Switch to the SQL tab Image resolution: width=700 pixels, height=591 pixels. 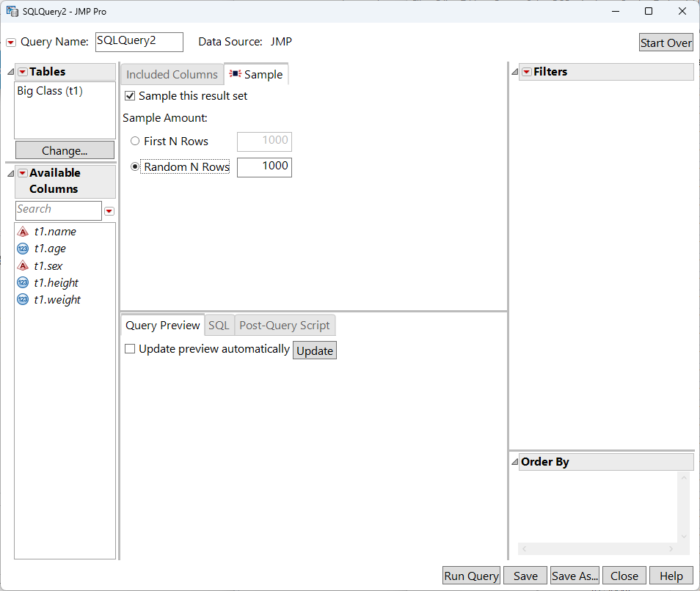pos(219,325)
